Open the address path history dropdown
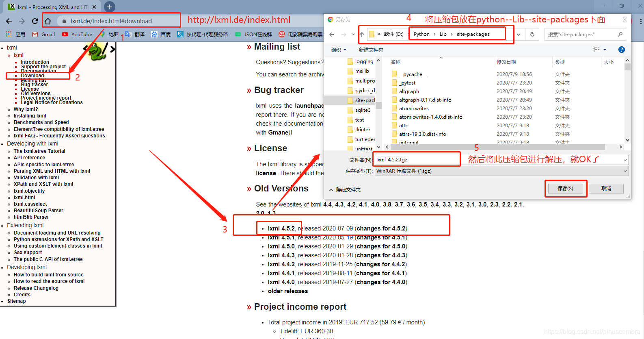The image size is (644, 339). [x=519, y=35]
